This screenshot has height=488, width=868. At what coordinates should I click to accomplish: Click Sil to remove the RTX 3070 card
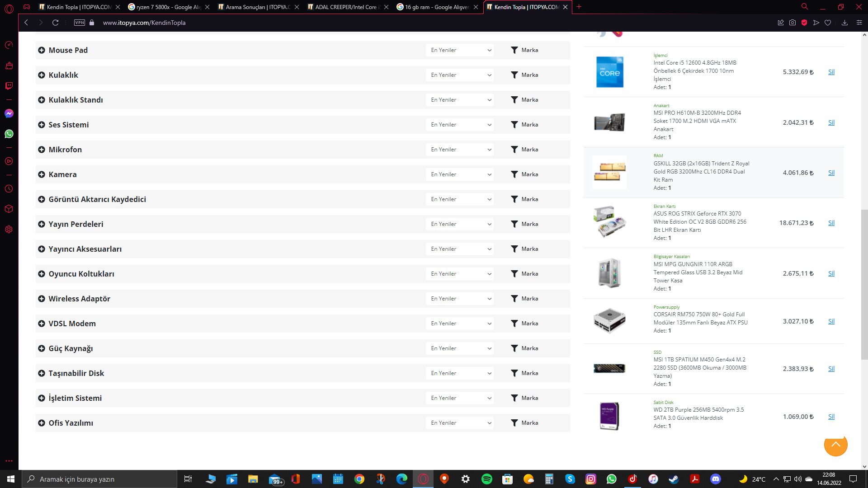click(x=831, y=223)
